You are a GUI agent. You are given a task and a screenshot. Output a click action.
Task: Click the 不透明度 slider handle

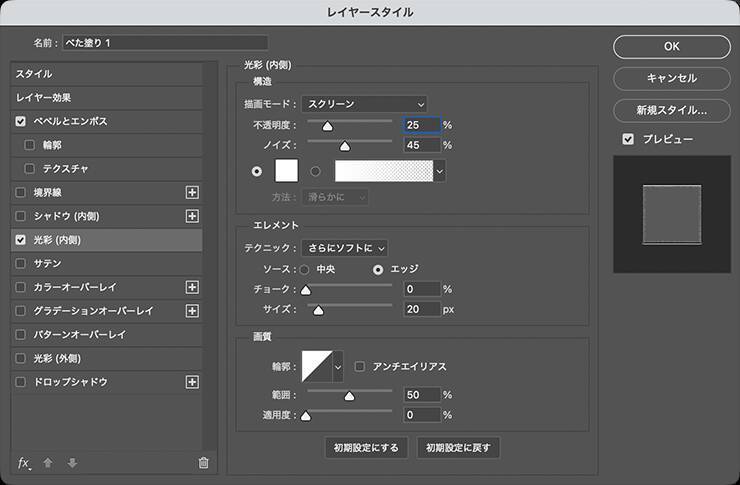click(328, 126)
